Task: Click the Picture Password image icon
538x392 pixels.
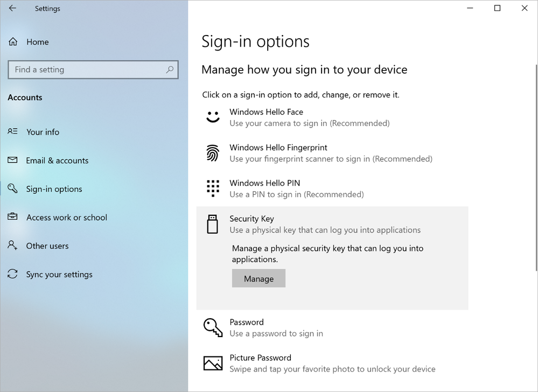Action: pos(213,363)
